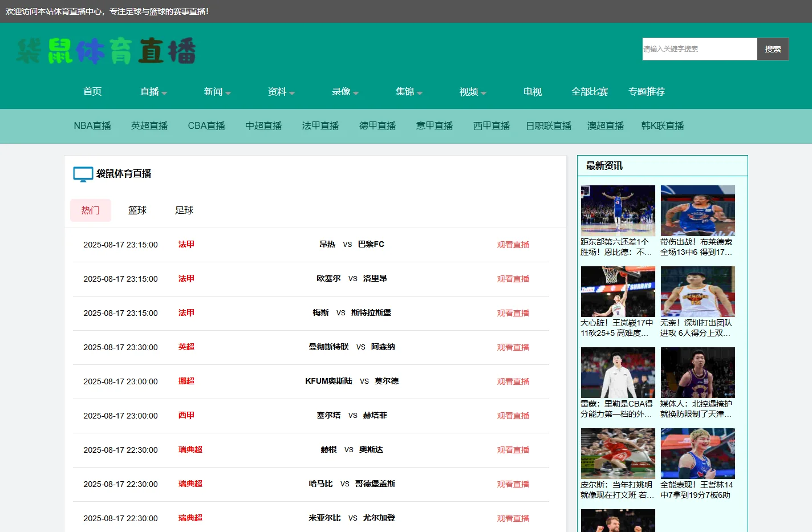Open thumbnail for 王哲林 news article
812x532 pixels.
(x=698, y=453)
